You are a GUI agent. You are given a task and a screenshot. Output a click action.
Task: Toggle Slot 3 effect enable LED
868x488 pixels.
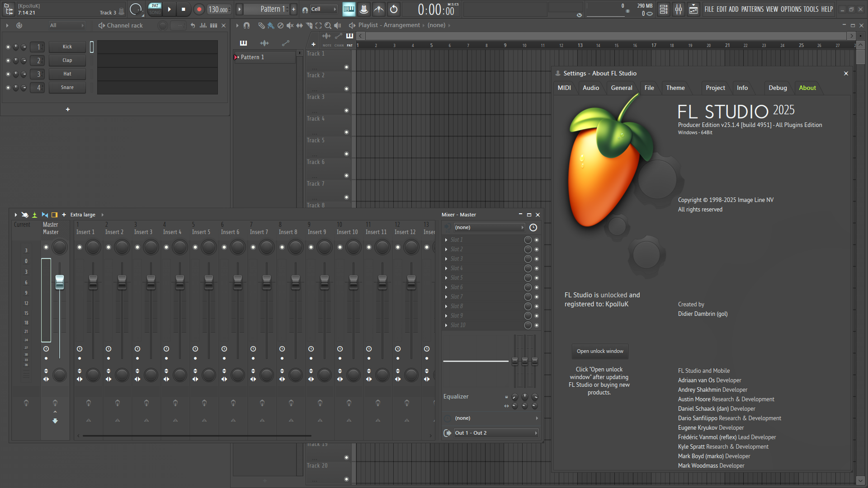[537, 259]
